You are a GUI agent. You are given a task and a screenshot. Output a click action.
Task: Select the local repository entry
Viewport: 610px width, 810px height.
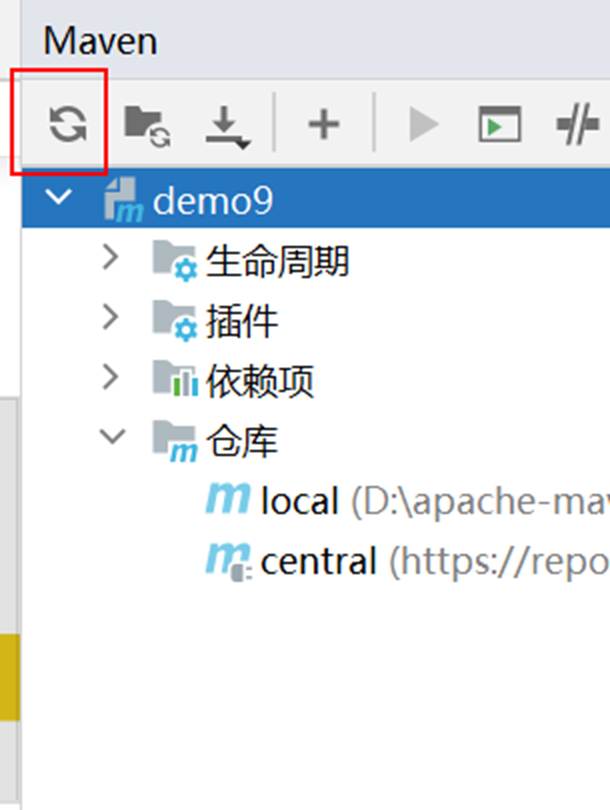point(406,501)
